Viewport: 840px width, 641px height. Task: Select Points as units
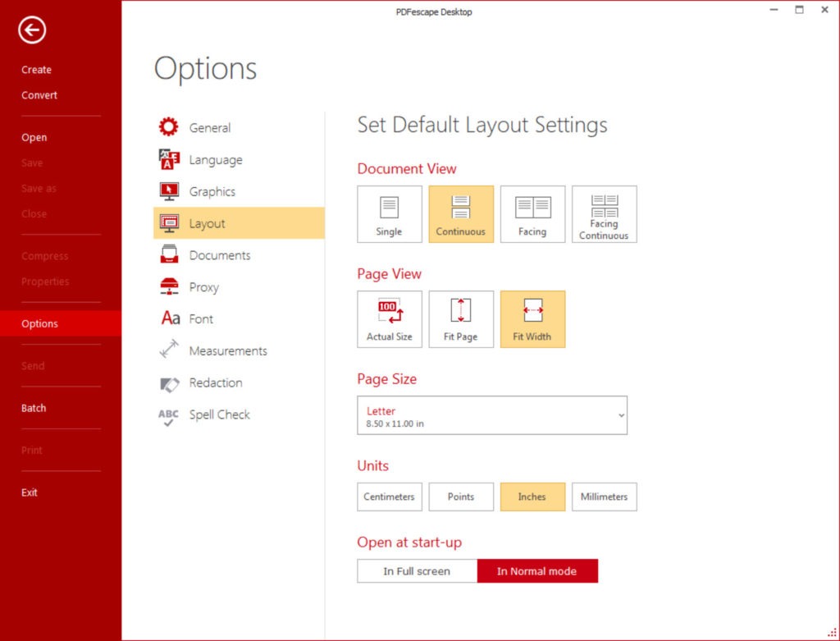click(461, 497)
